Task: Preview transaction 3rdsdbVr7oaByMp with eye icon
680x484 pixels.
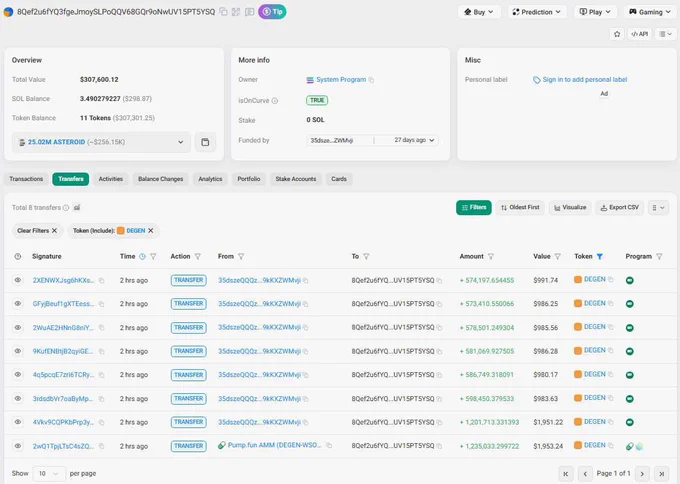Action: click(17, 398)
